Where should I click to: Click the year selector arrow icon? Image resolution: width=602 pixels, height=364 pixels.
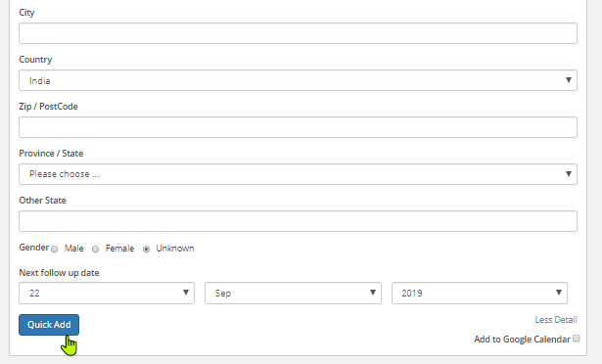tap(559, 293)
